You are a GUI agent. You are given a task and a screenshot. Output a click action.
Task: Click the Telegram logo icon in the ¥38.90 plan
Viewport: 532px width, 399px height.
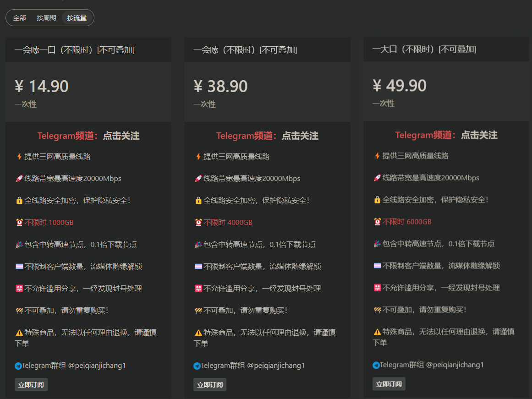point(197,366)
